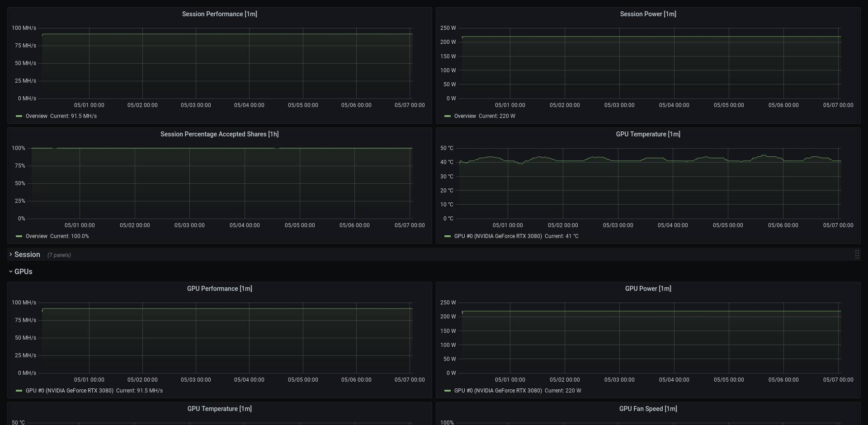This screenshot has height=425, width=868.
Task: Click '30 °C' axis label in GPU Temperature
Action: pyautogui.click(x=447, y=177)
